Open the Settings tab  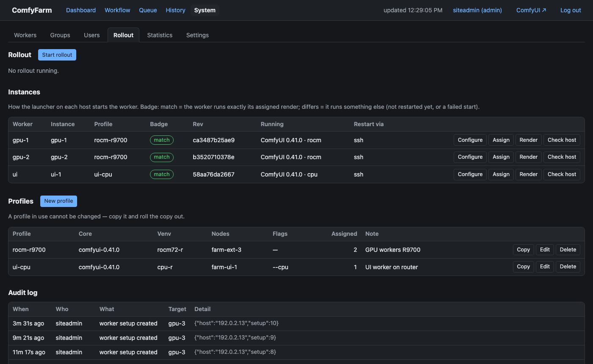point(197,35)
